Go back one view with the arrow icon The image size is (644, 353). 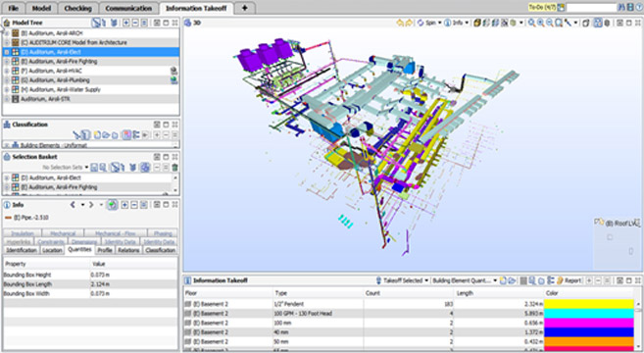pyautogui.click(x=400, y=23)
